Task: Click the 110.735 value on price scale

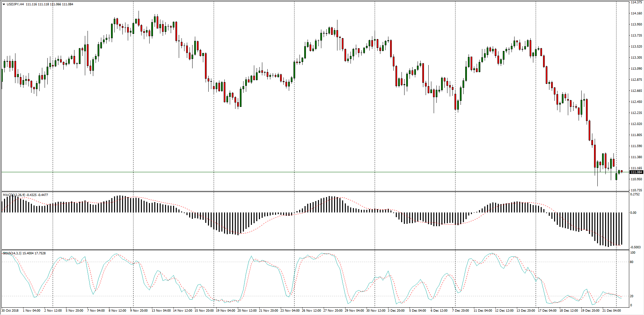Action: tap(636, 190)
